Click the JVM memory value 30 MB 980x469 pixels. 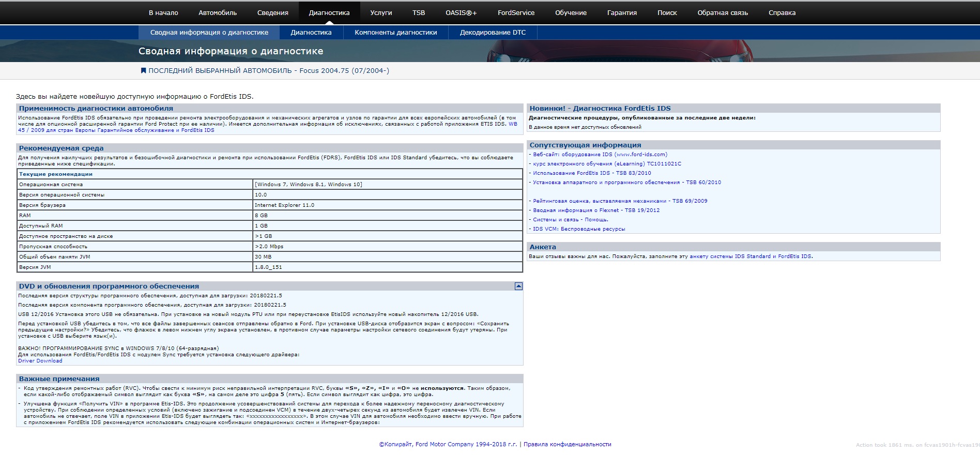click(388, 256)
